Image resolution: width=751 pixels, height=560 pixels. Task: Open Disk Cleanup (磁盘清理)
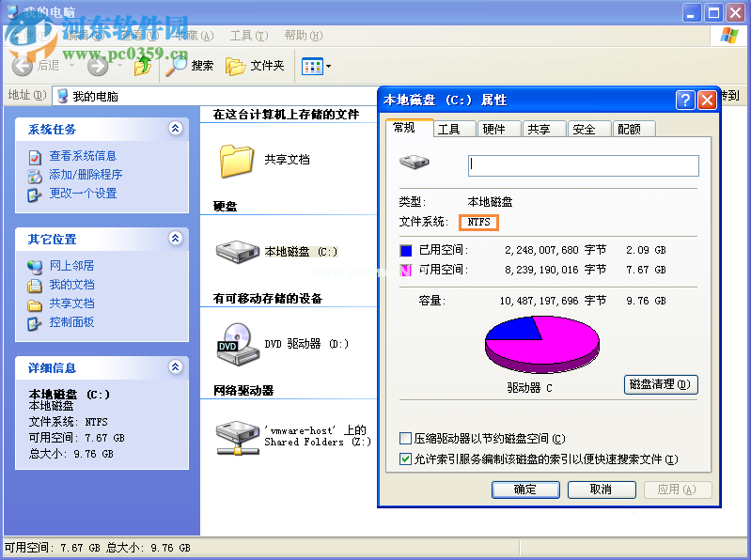661,384
